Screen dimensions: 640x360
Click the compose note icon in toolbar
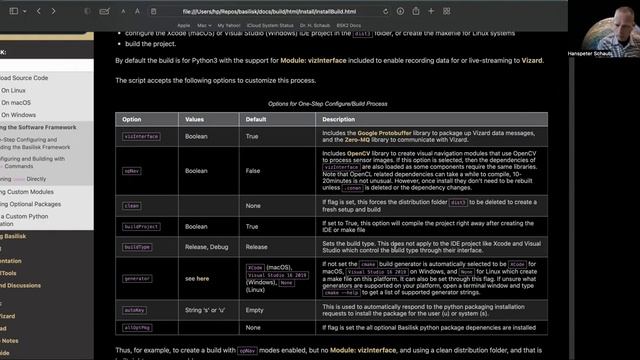104,11
